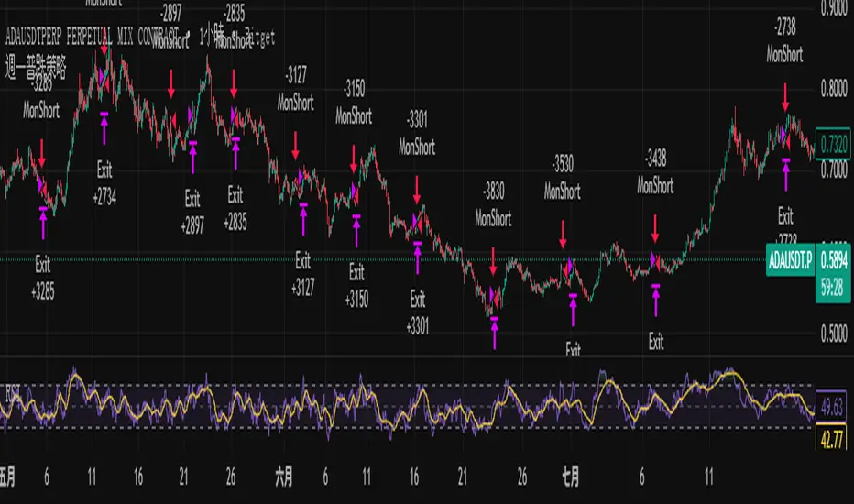Click the magenta arrow above Exit +2734

[x=104, y=128]
